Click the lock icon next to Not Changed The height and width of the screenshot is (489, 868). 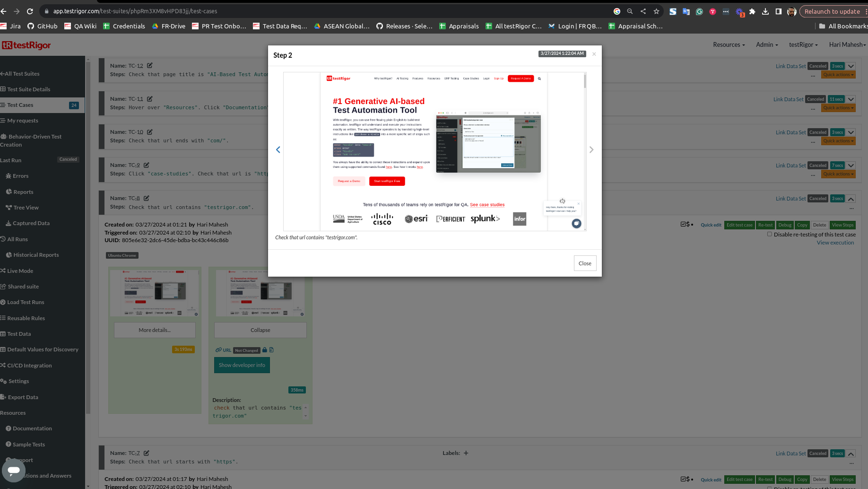coord(265,350)
